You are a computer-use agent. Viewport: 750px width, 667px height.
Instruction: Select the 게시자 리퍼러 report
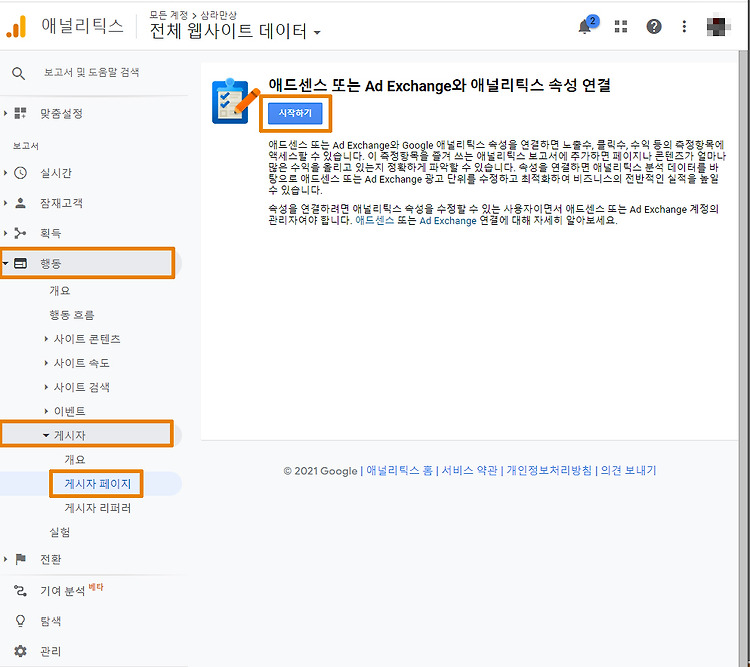pyautogui.click(x=98, y=508)
